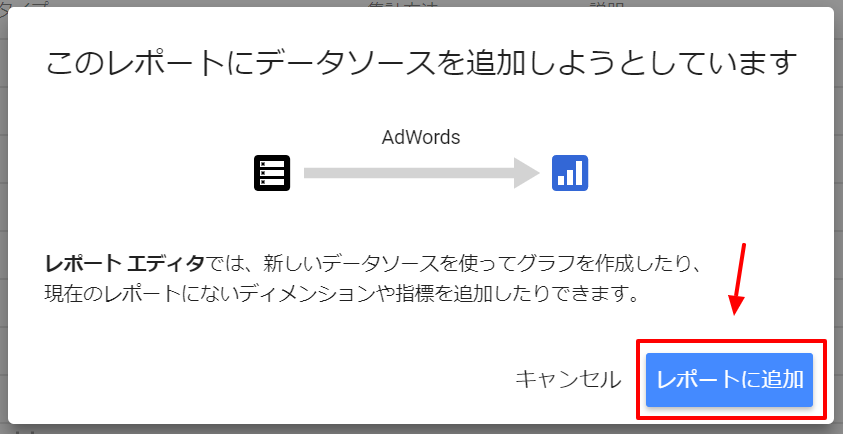843x434 pixels.
Task: Click the gray arrow between the icons
Action: coord(421,173)
